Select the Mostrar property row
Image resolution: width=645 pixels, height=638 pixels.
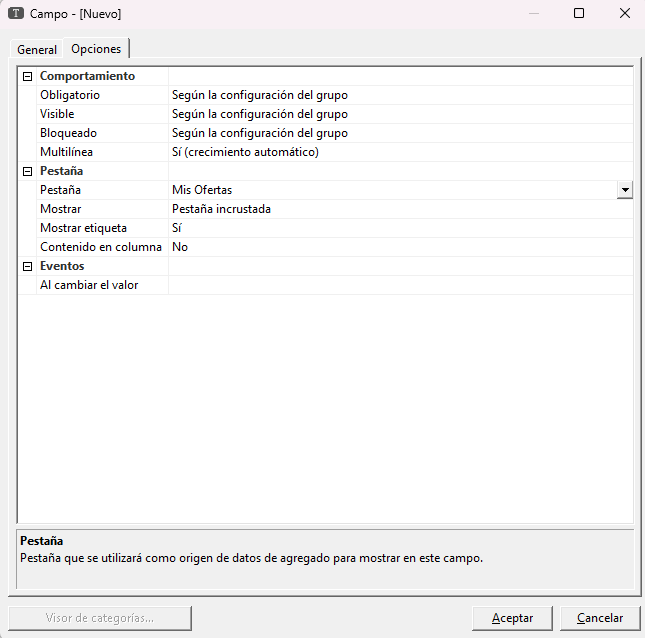pos(61,209)
